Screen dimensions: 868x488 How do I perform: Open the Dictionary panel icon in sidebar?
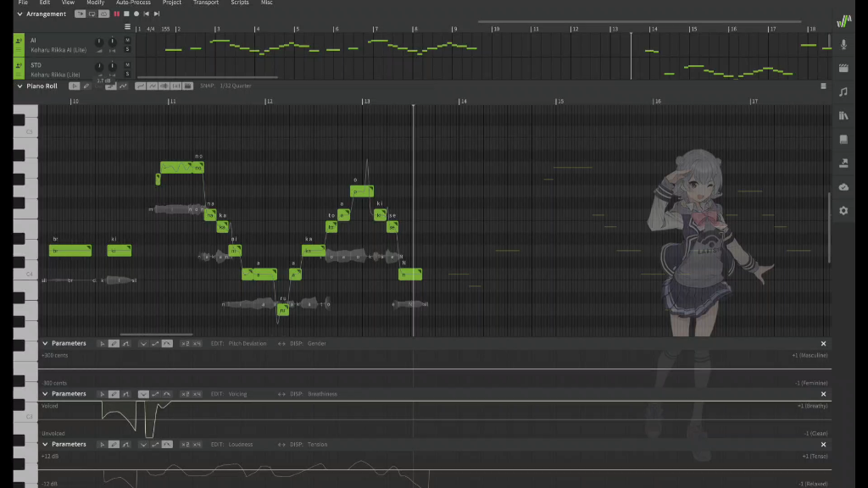(x=843, y=140)
